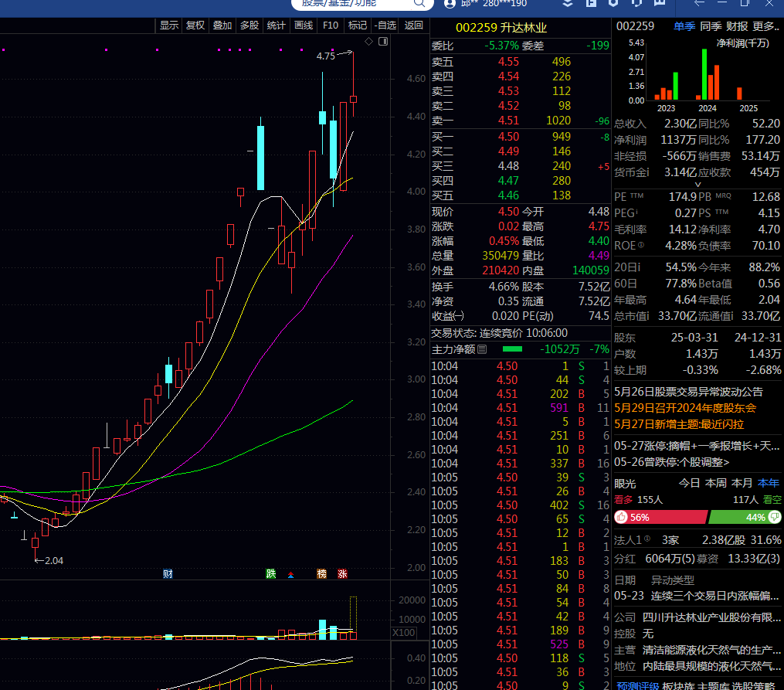Click the list icon next to 主力净额

pos(482,349)
